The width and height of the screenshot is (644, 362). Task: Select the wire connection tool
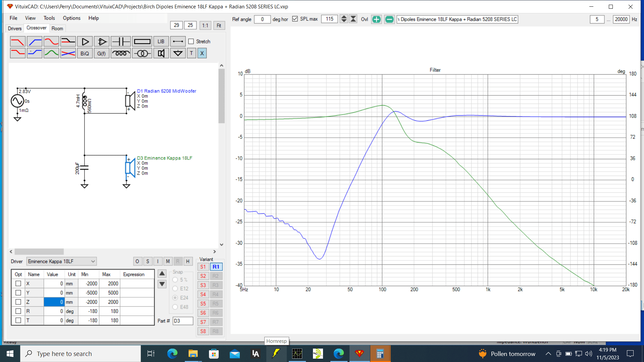click(178, 42)
